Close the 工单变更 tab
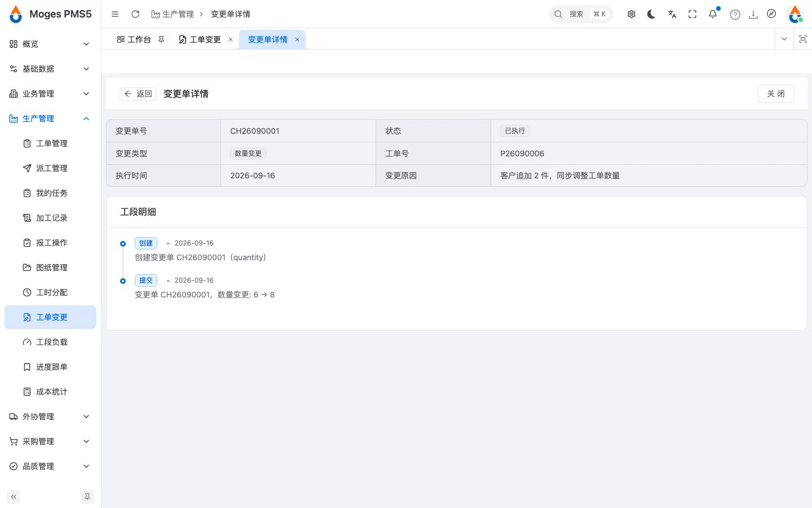 [231, 40]
